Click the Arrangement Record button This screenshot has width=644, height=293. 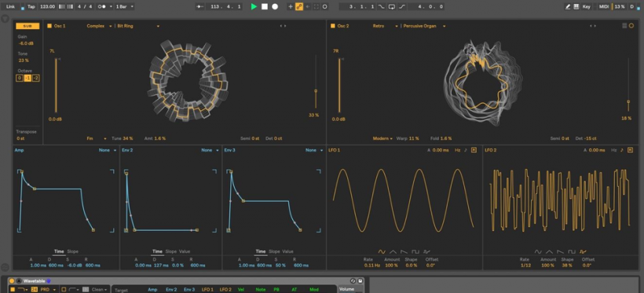[x=275, y=6]
